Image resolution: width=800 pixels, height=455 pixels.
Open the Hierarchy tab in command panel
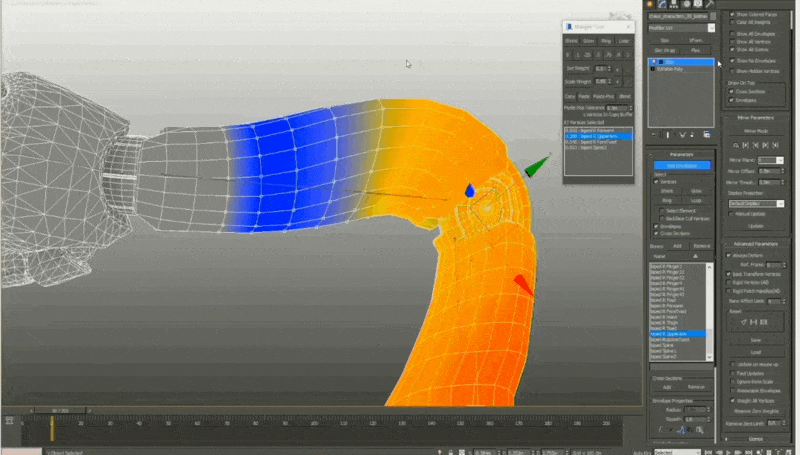pyautogui.click(x=675, y=5)
